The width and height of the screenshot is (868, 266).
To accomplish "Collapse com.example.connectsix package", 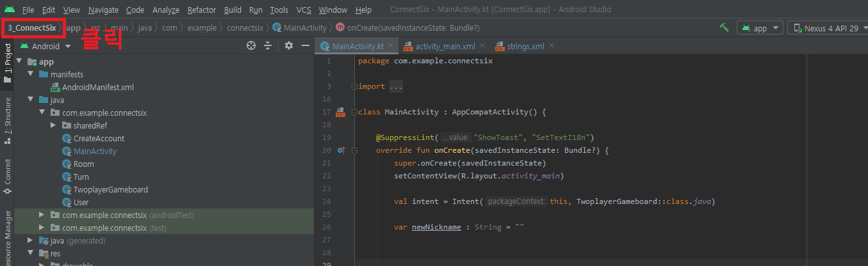I will tap(42, 113).
